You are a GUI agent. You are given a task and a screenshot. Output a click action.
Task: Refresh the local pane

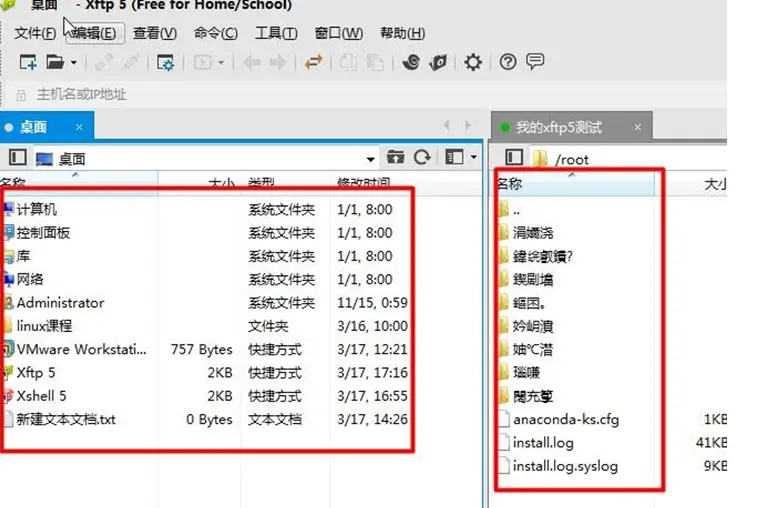pos(422,157)
